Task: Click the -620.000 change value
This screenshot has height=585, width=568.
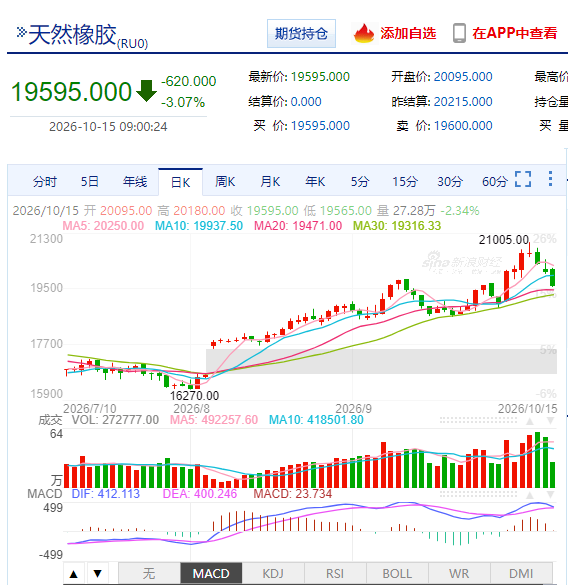Action: click(x=189, y=81)
